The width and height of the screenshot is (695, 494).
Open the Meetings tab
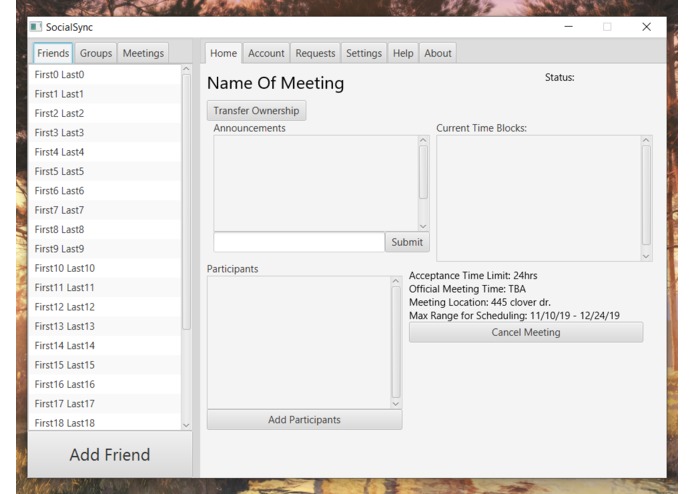[x=143, y=53]
